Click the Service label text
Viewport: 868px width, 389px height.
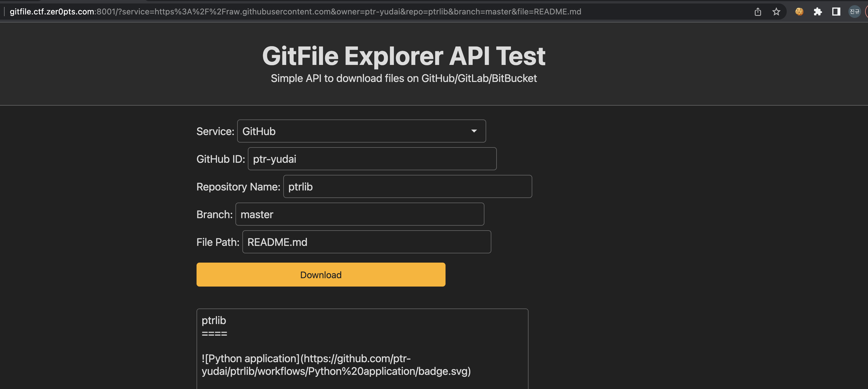[215, 131]
